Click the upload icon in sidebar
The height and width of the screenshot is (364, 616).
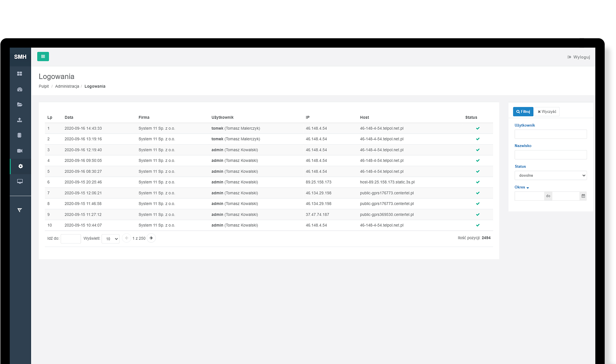click(x=20, y=120)
